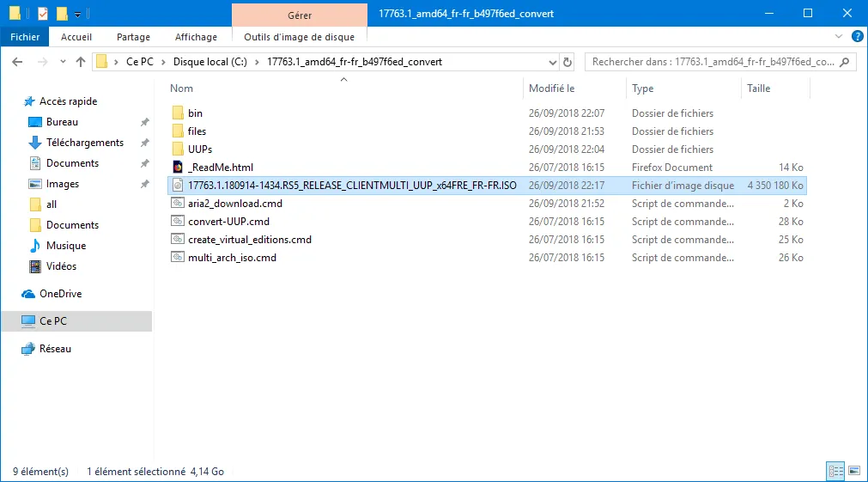Click the search magnifier icon
The width and height of the screenshot is (868, 482).
[x=845, y=62]
